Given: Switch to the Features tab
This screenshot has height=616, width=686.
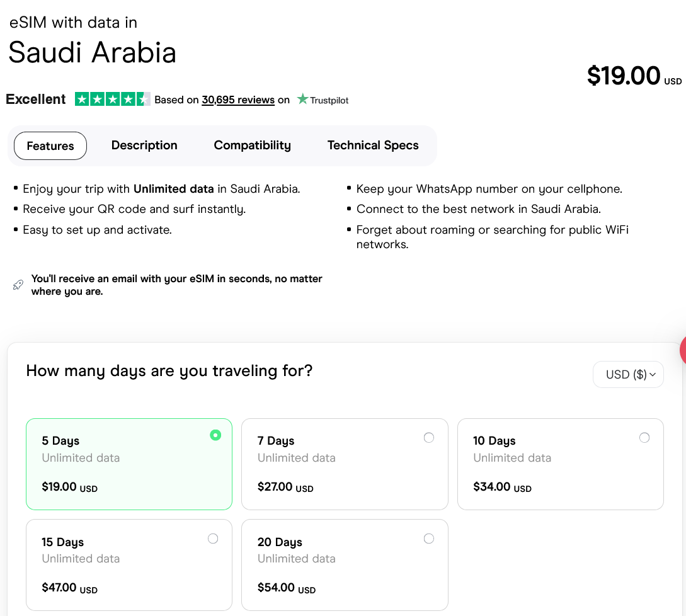Looking at the screenshot, I should coord(50,145).
